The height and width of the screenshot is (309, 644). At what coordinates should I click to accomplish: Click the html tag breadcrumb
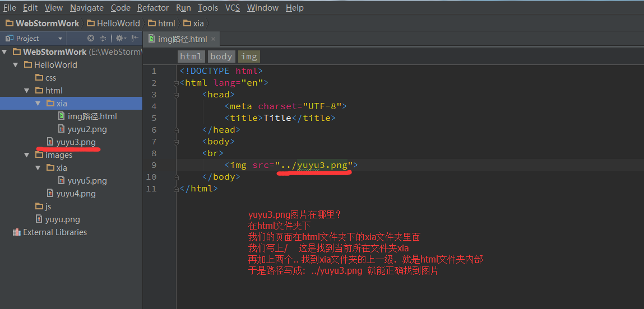[191, 57]
